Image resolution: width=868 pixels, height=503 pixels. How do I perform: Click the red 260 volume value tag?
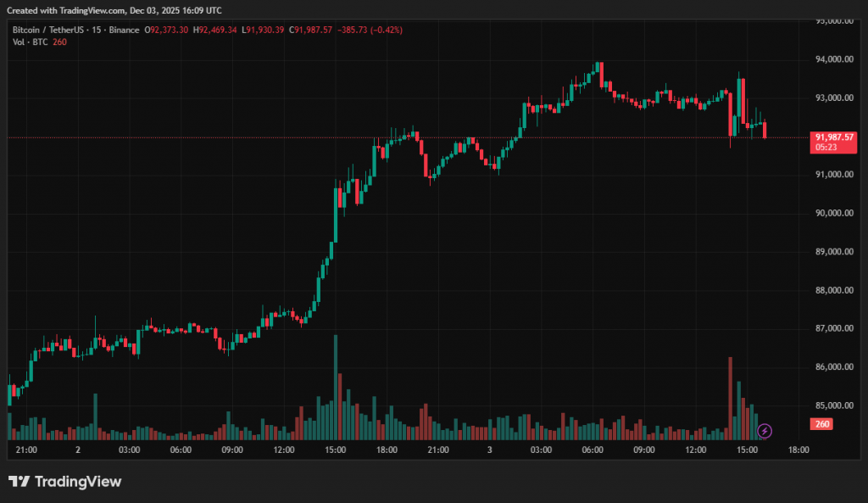[821, 424]
